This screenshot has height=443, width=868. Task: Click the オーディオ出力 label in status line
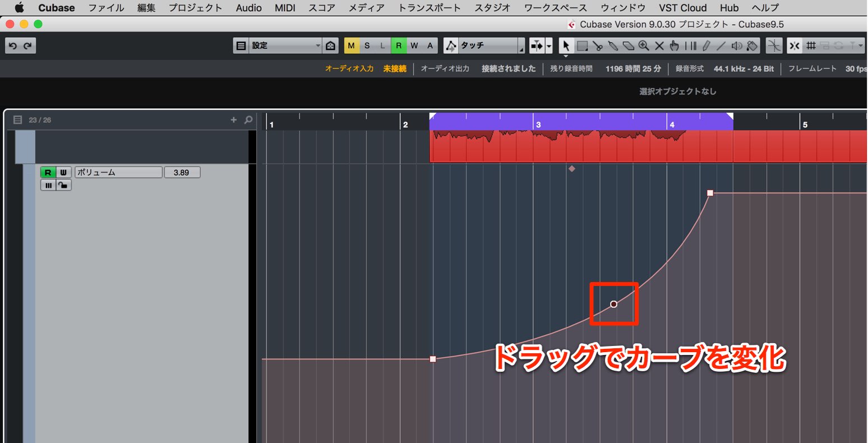point(445,68)
